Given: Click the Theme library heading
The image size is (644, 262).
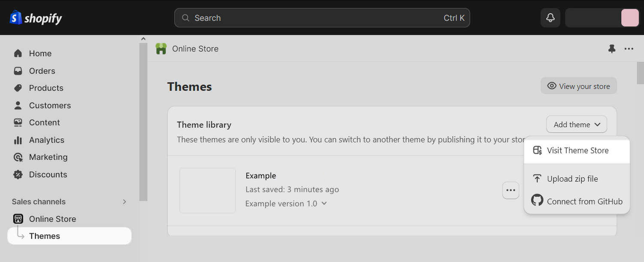Looking at the screenshot, I should click(x=204, y=125).
